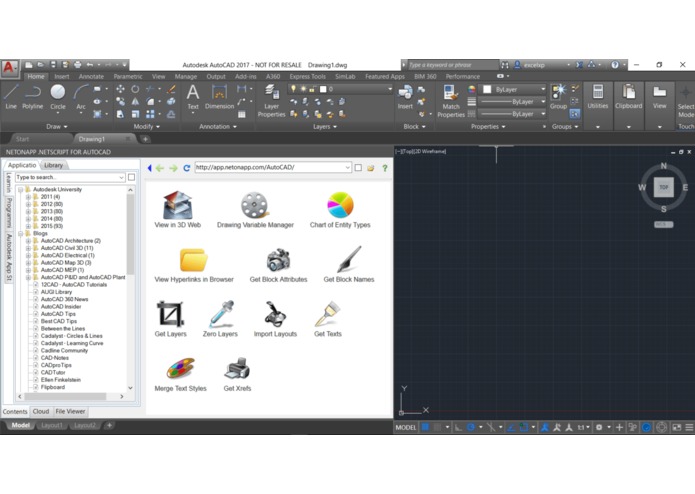The image size is (695, 494).
Task: Open View Hyperlinks in Browser
Action: pos(194,265)
